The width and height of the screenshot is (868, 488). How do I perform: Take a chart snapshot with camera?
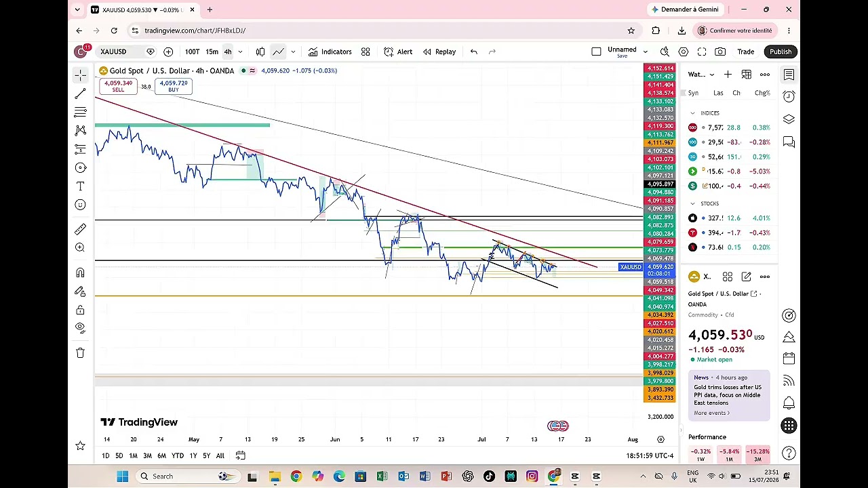[720, 52]
